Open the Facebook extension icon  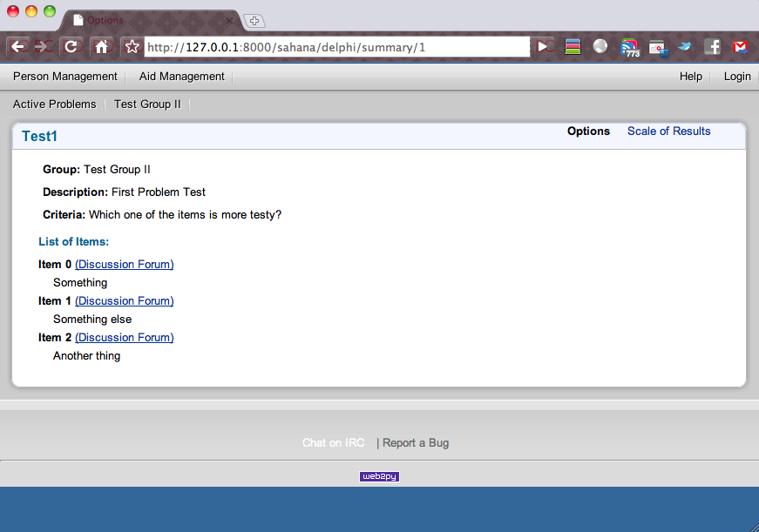(x=712, y=47)
